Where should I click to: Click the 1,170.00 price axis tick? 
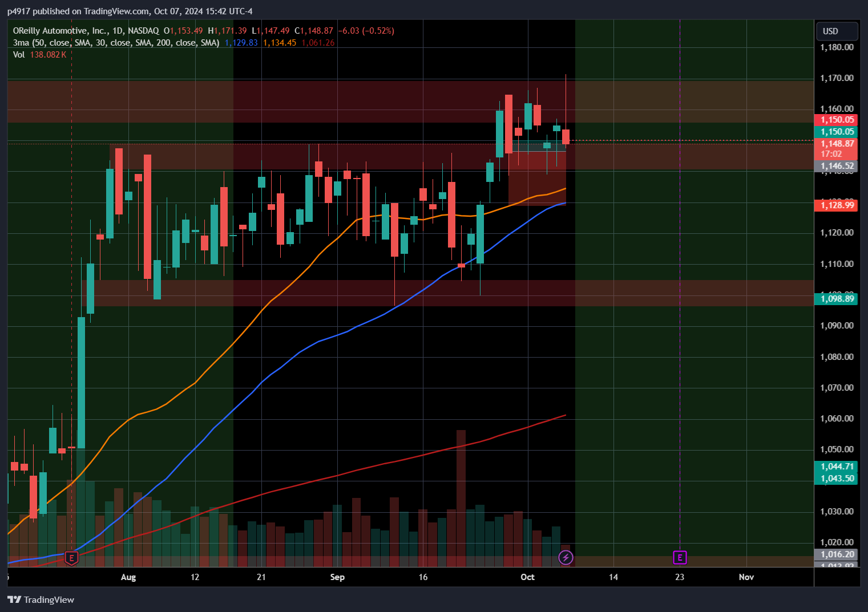click(837, 78)
